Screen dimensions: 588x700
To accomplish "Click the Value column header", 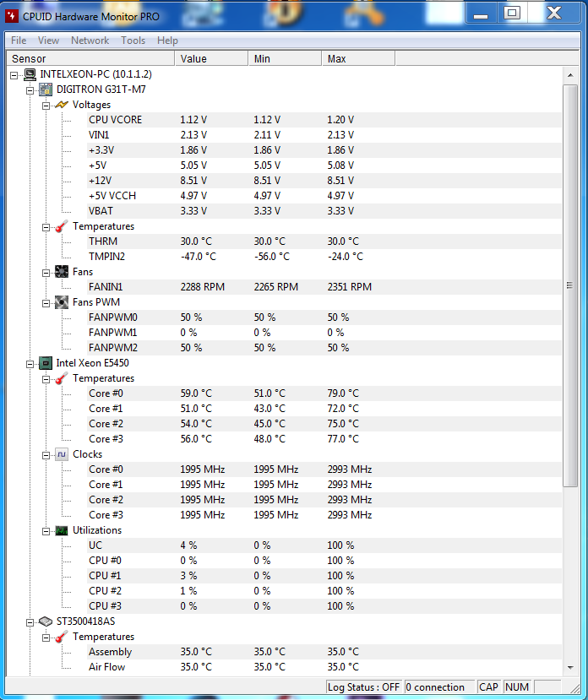I will point(211,58).
